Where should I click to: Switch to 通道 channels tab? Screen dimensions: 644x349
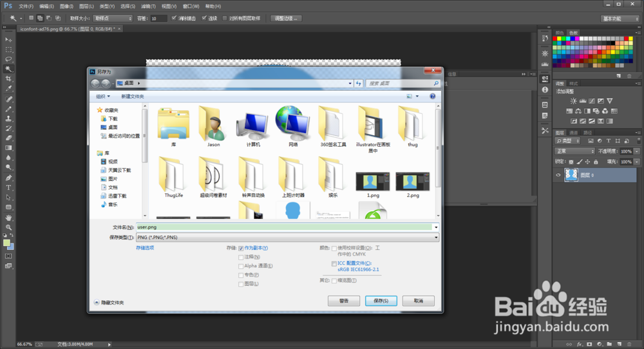pyautogui.click(x=573, y=133)
